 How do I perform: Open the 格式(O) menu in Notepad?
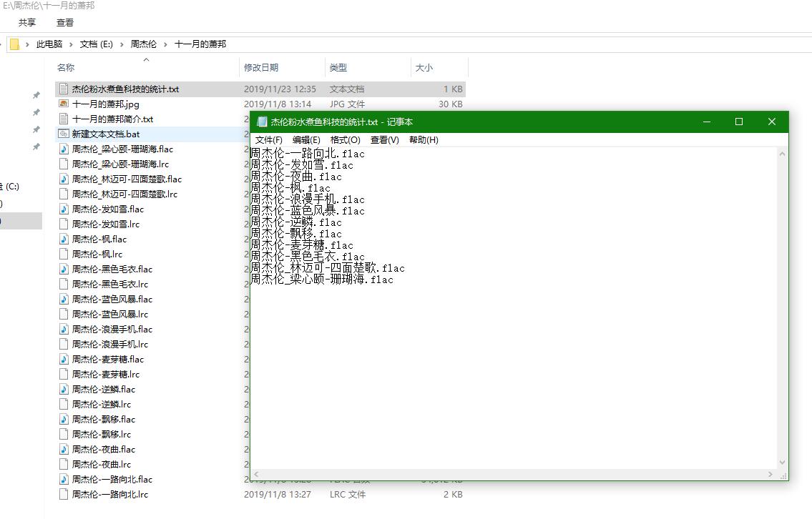pyautogui.click(x=345, y=140)
